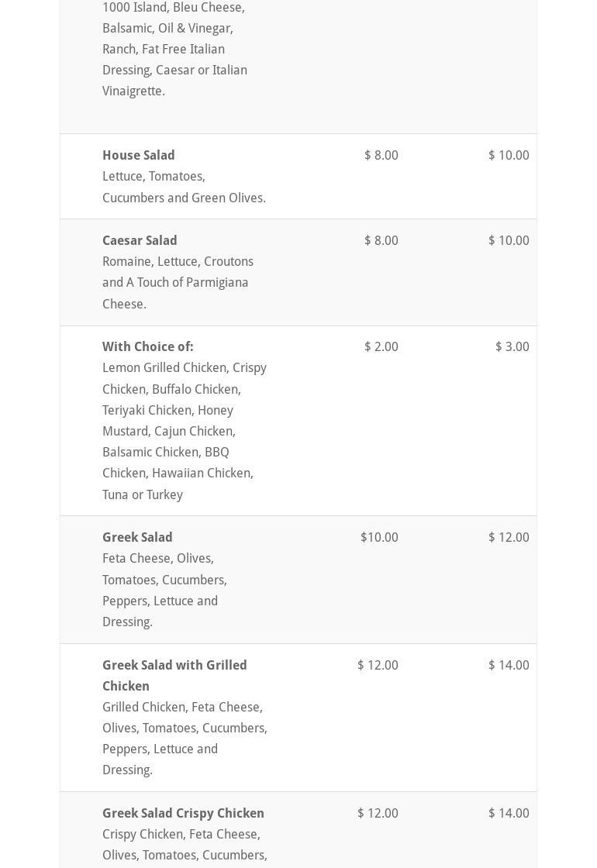Select $12.00 for Greek Salad with Grilled Chicken
The height and width of the screenshot is (868, 597).
click(378, 665)
